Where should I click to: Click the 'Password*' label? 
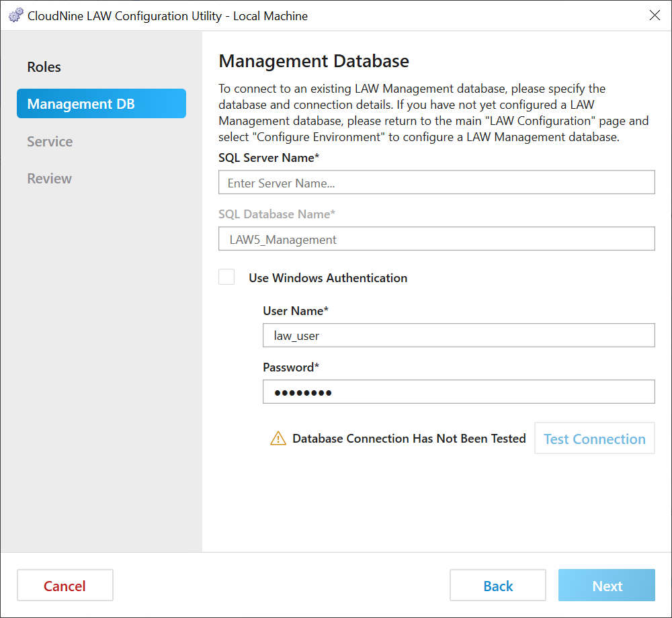[x=291, y=367]
